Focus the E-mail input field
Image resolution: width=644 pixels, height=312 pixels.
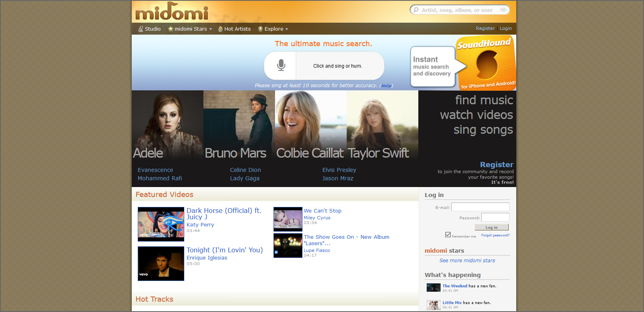[480, 207]
